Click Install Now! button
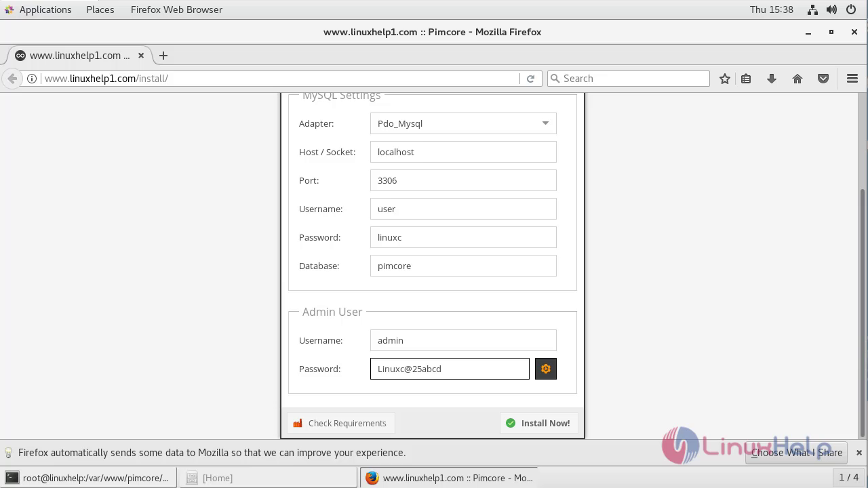 (x=539, y=423)
